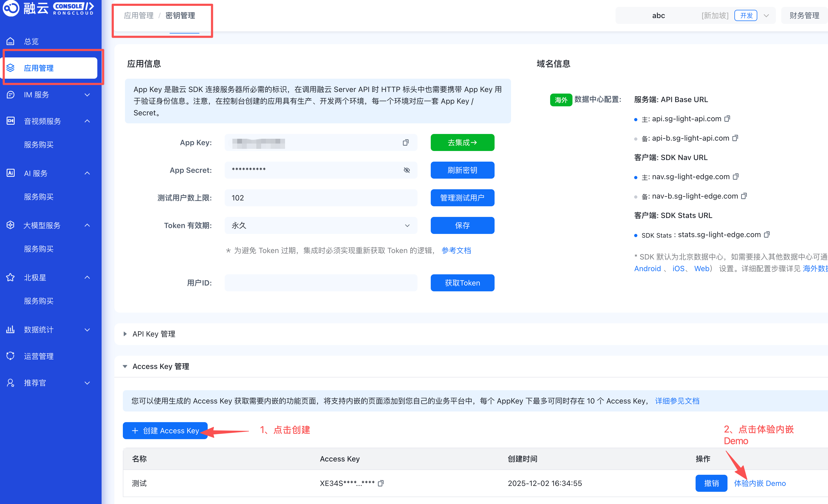Image resolution: width=828 pixels, height=504 pixels.
Task: Click the 开发 environment tag
Action: point(746,15)
